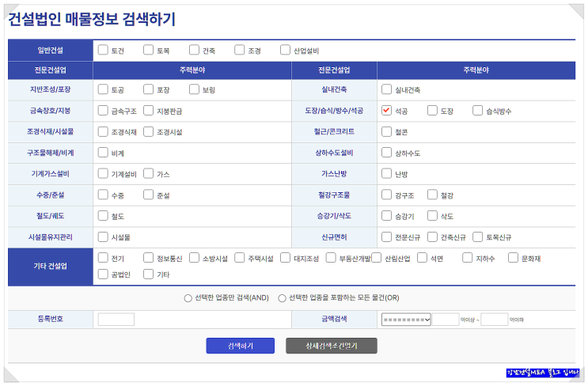Check the 도장 checkbox option

pos(432,111)
